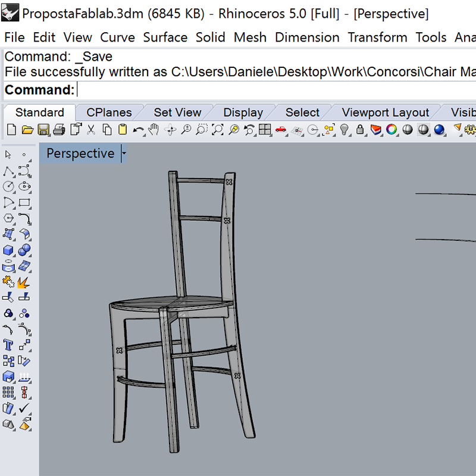Click the New file icon
This screenshot has height=476, width=476.
click(11, 130)
